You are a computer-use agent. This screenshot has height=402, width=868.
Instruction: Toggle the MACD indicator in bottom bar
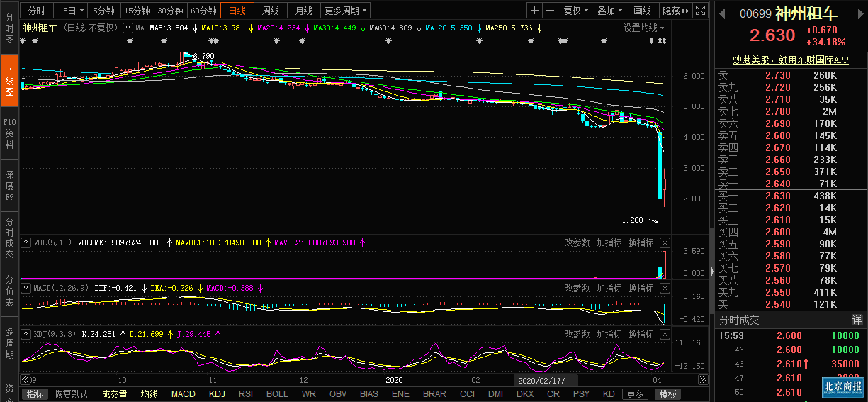click(183, 394)
